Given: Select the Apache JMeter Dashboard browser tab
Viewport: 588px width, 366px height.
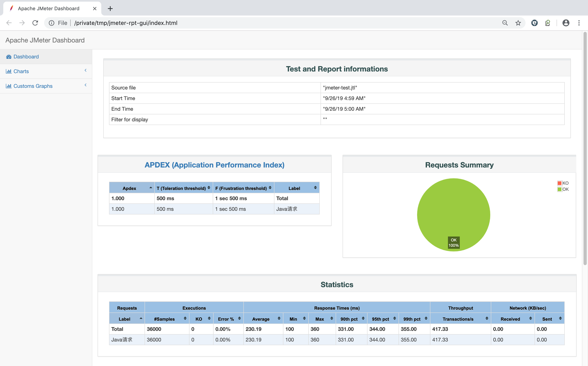Looking at the screenshot, I should click(x=49, y=8).
